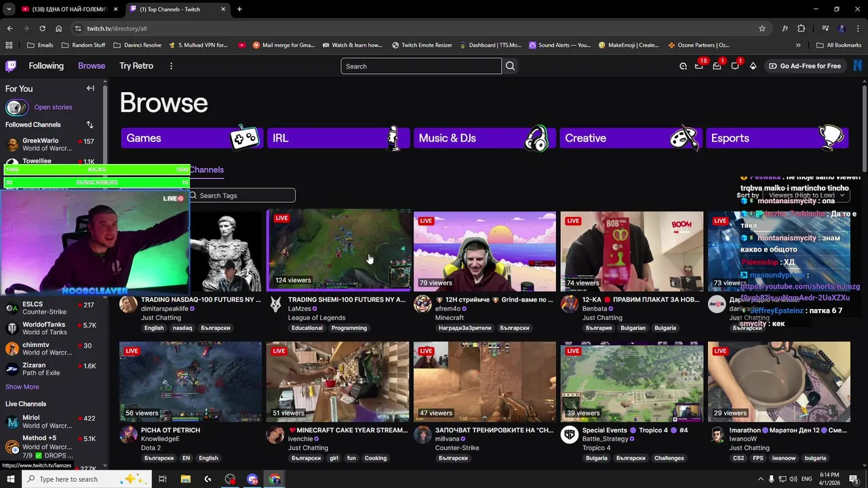Open the Get Bits diamond icon
Screen dimensions: 868x488
[x=753, y=66]
